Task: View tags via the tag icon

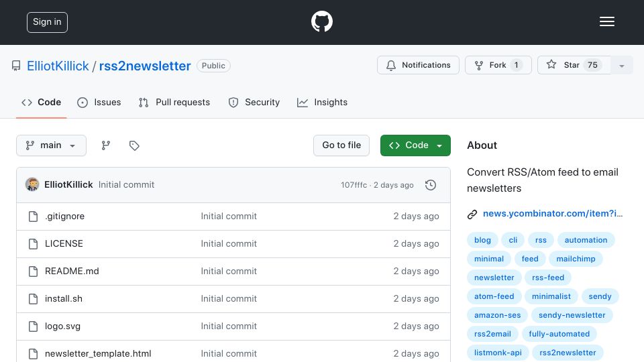Action: pyautogui.click(x=134, y=145)
